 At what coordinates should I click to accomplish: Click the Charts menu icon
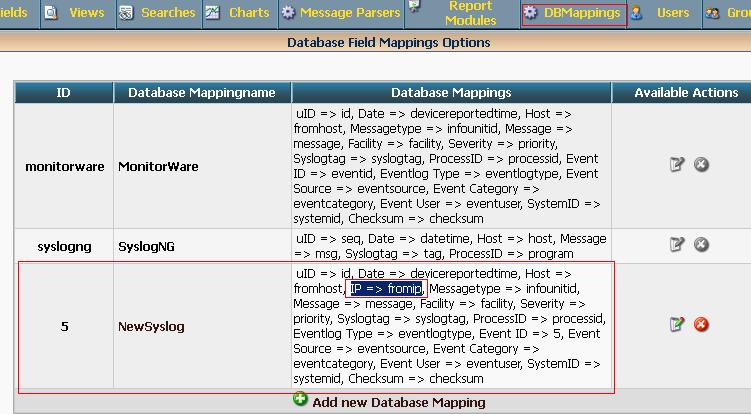coord(212,12)
